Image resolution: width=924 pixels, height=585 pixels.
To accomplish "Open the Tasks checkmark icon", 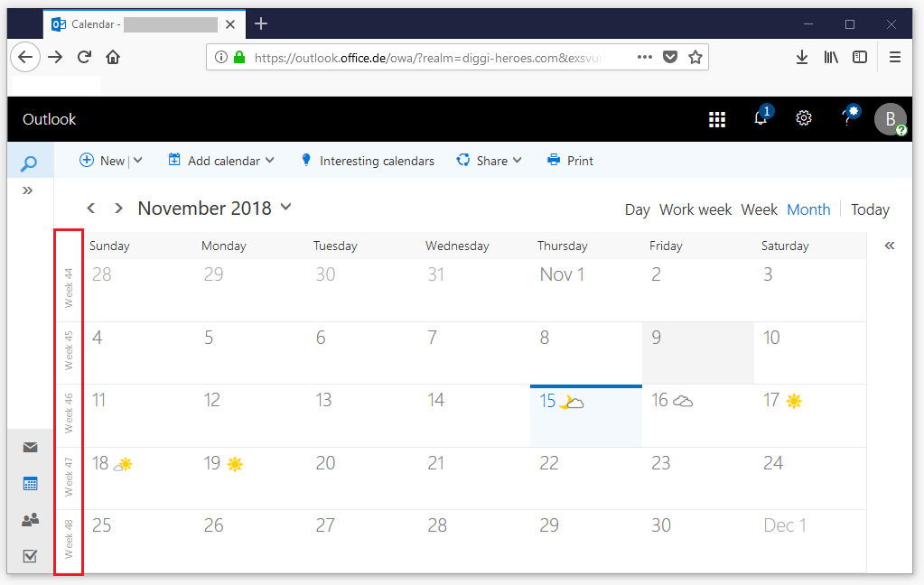I will pyautogui.click(x=31, y=556).
